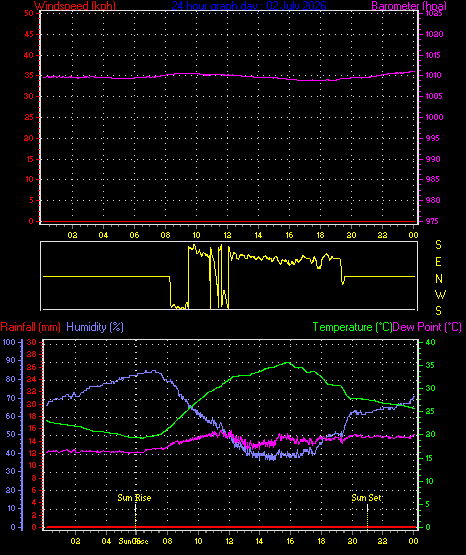
Task: Click the 15 value on the green temperature axis
Action: [x=430, y=458]
